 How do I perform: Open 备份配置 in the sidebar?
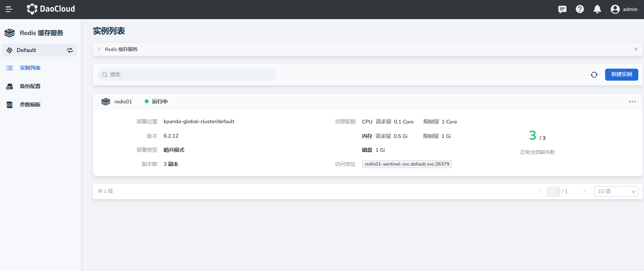pos(30,86)
